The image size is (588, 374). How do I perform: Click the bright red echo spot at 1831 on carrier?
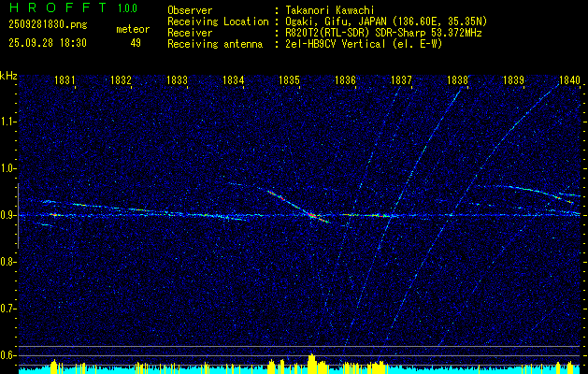pyautogui.click(x=55, y=214)
